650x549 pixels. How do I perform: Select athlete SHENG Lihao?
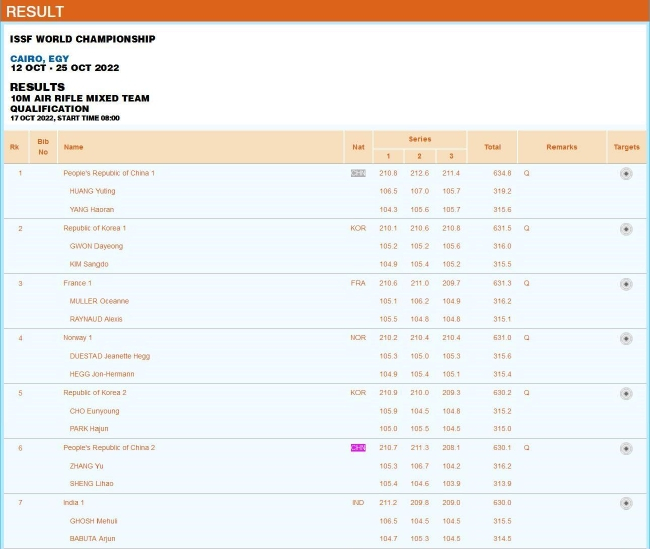click(x=91, y=483)
